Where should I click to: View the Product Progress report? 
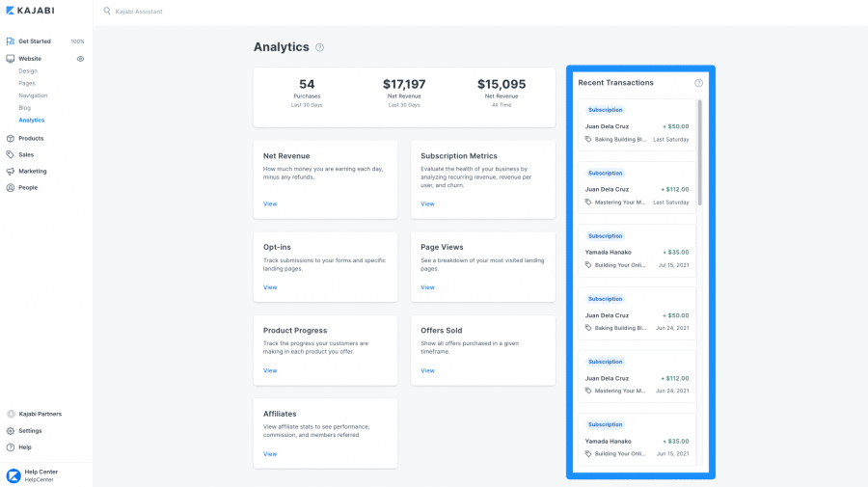coord(270,370)
